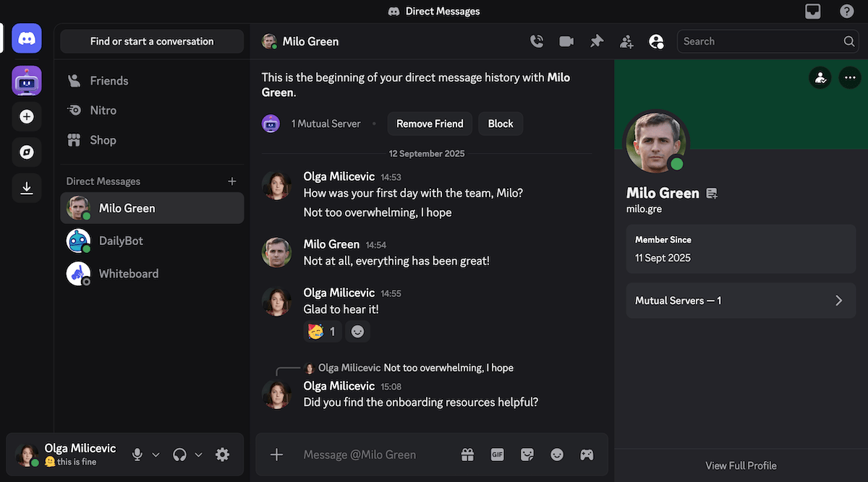The image size is (868, 482).
Task: Mute your microphone
Action: pos(137,455)
